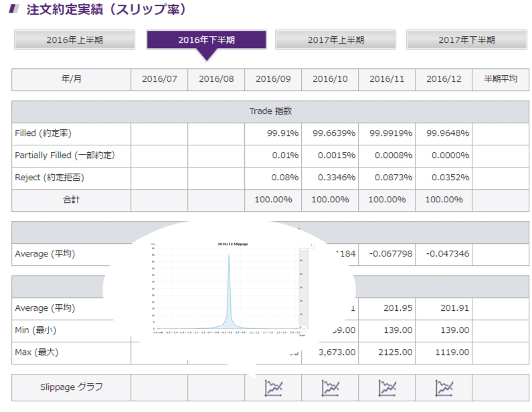Viewport: 532px width, 412px height.
Task: Grab the top zoom handle of chart scrollbar
Action: pos(304,249)
